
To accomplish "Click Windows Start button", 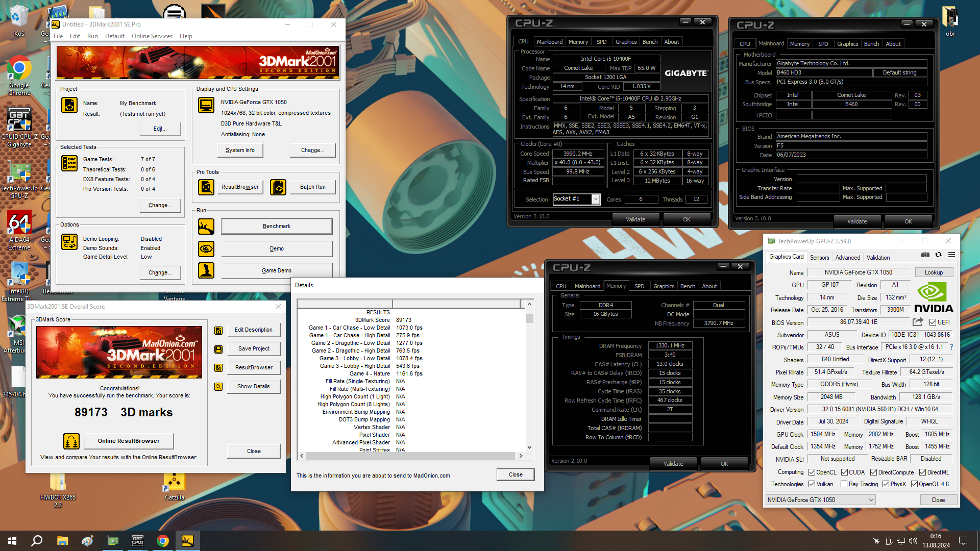I will pos(12,541).
